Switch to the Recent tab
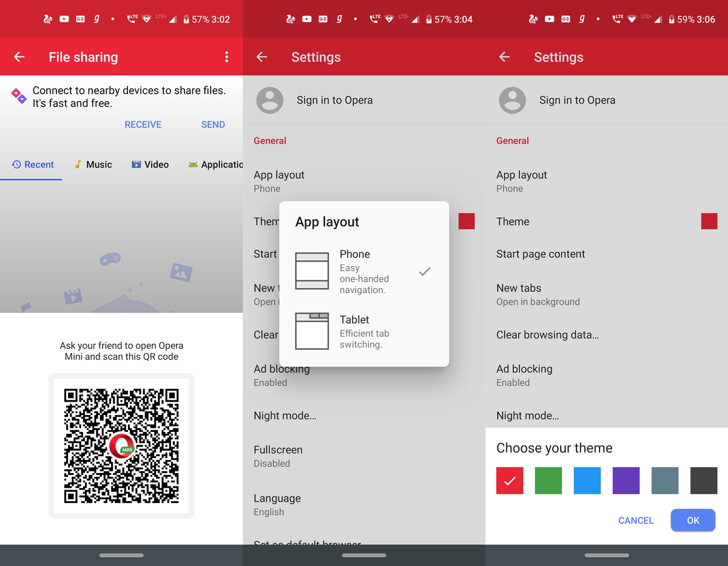This screenshot has height=566, width=728. [x=33, y=164]
